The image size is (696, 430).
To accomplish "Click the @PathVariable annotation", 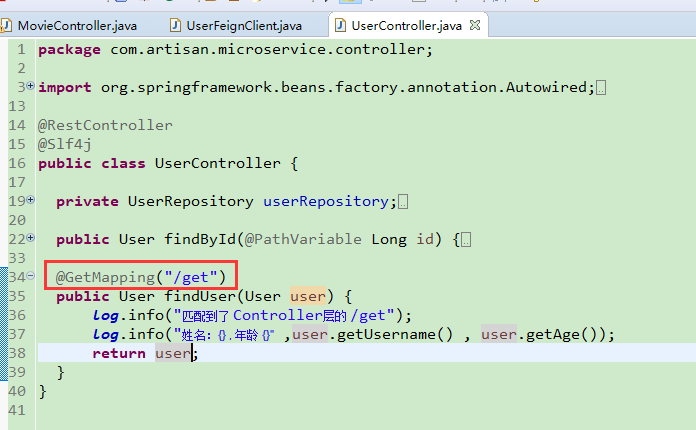I will click(303, 240).
